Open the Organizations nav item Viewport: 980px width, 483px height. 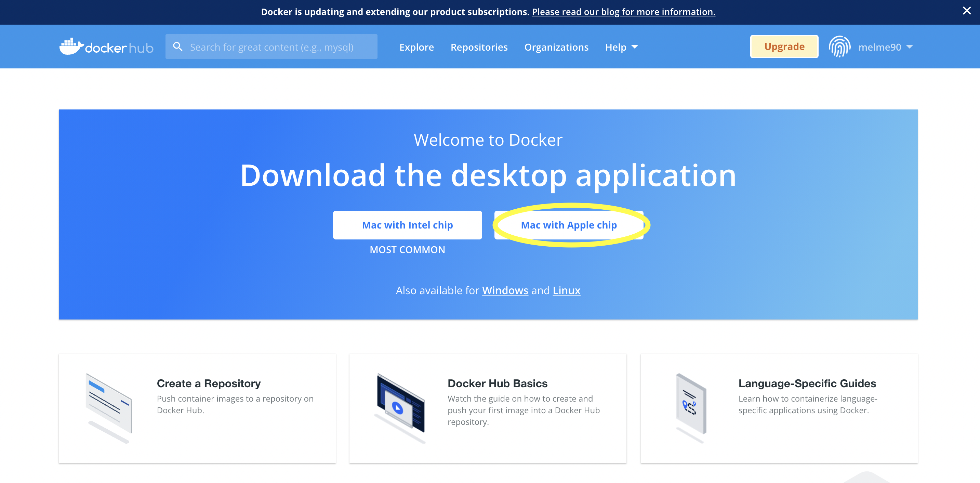[x=556, y=47]
